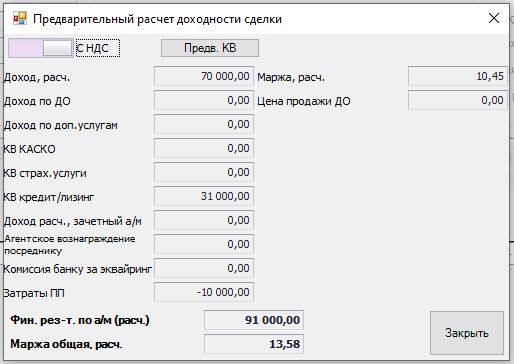Click the Агентское вознаграждение посреднику label

(x=70, y=245)
